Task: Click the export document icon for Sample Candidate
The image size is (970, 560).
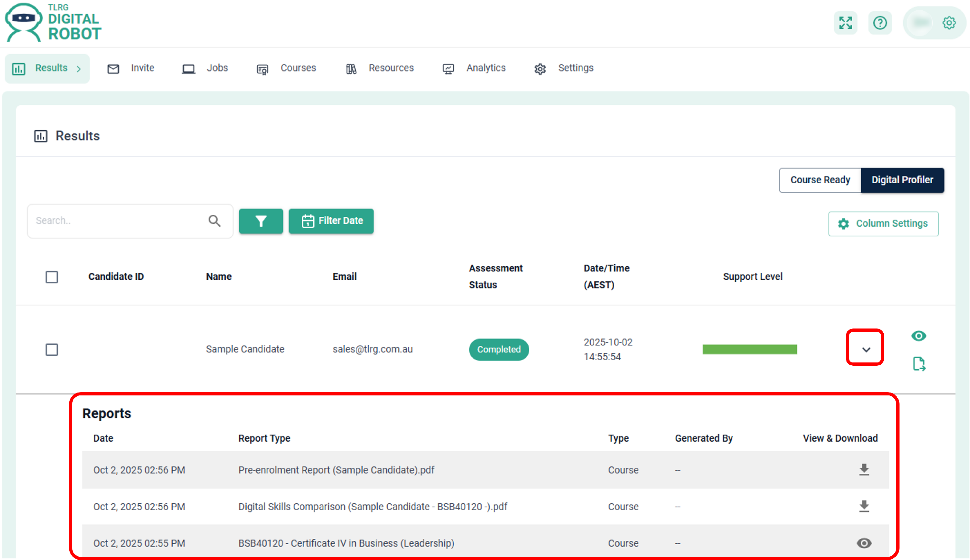Action: click(x=919, y=363)
